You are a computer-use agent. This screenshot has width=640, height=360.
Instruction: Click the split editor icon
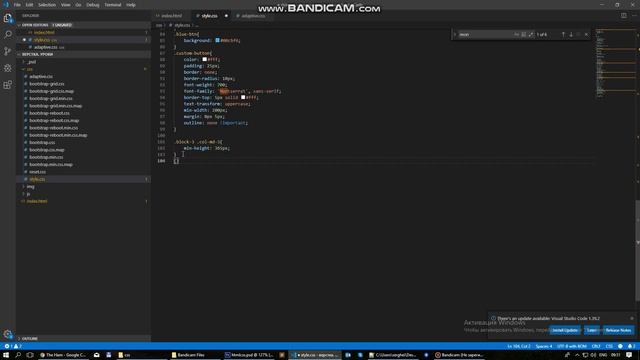coord(624,16)
